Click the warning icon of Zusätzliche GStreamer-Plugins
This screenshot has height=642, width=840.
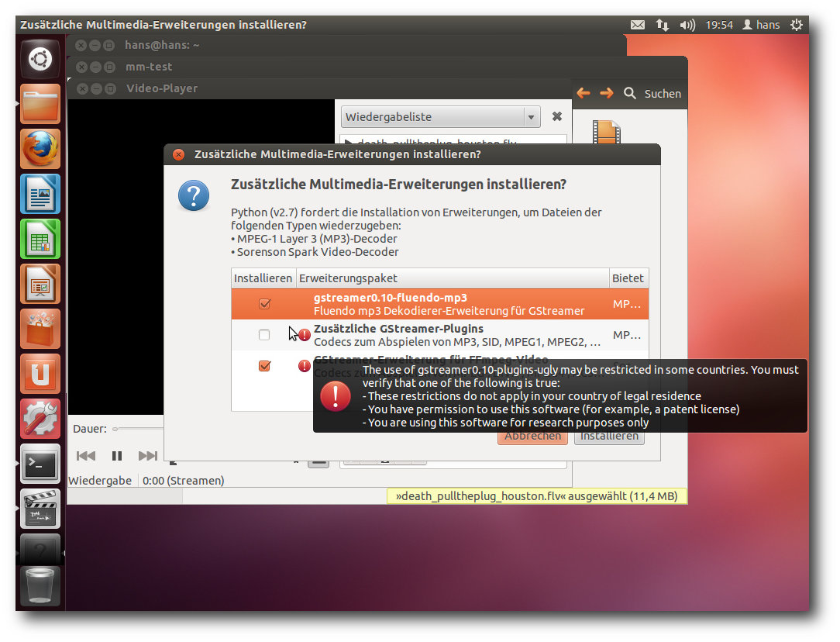[x=305, y=335]
